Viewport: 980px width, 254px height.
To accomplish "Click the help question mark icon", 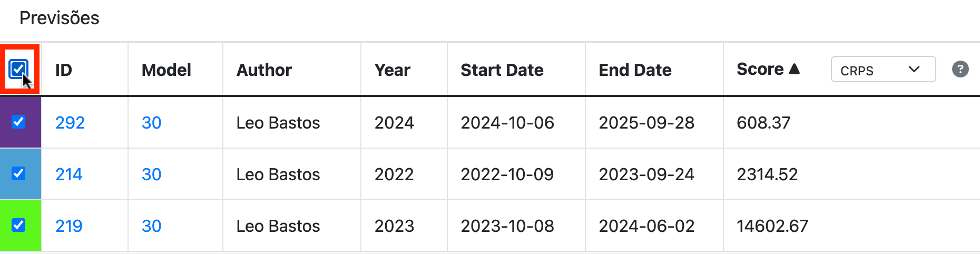I will click(960, 69).
